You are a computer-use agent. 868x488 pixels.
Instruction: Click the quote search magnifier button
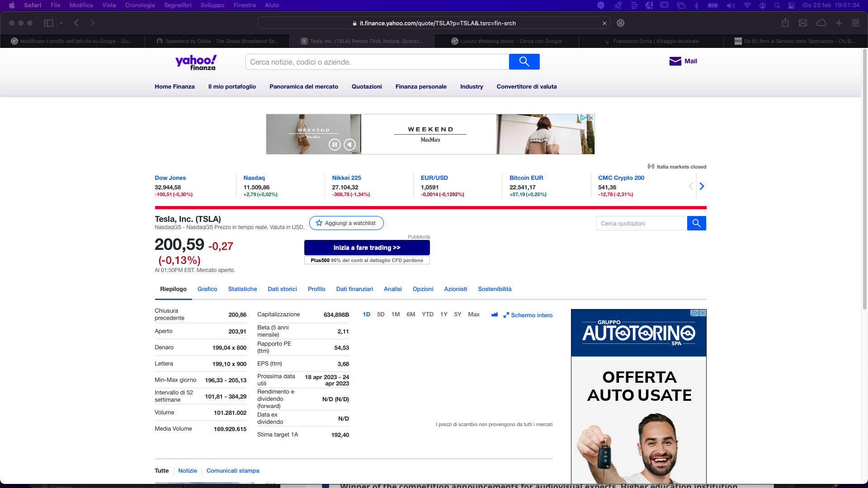696,223
